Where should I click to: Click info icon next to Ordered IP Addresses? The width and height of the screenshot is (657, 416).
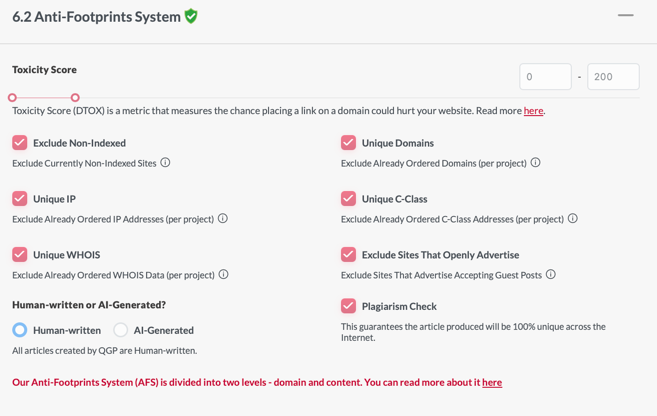click(x=223, y=218)
